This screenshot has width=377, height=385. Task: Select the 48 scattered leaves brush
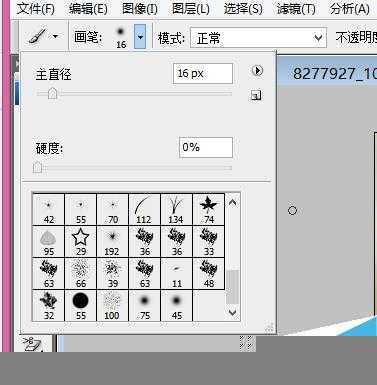(x=209, y=273)
